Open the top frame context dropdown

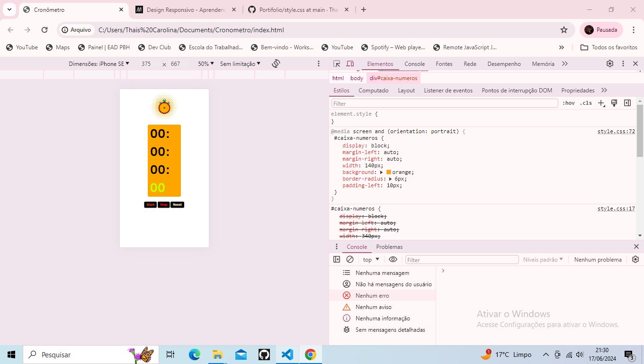click(370, 259)
